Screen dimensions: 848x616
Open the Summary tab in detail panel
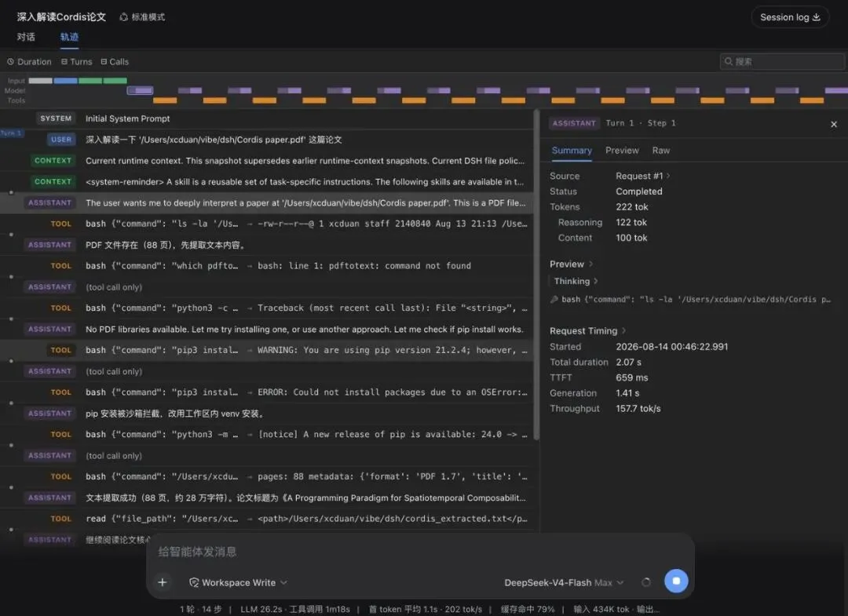[x=572, y=151]
